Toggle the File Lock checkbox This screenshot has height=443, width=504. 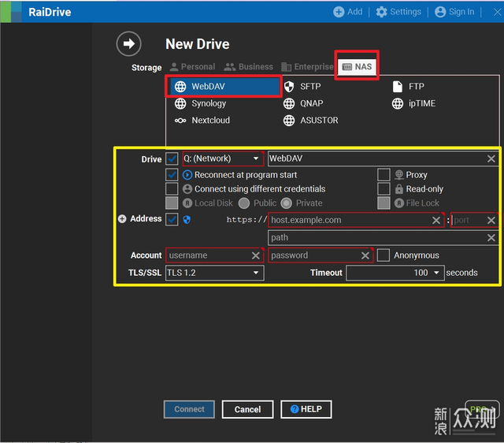click(x=384, y=203)
